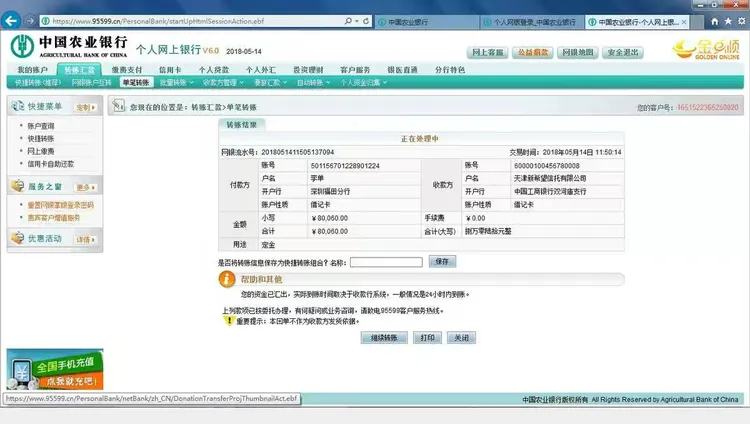Open the 贵宾客户增值服务 link
The image size is (750, 424).
click(54, 218)
